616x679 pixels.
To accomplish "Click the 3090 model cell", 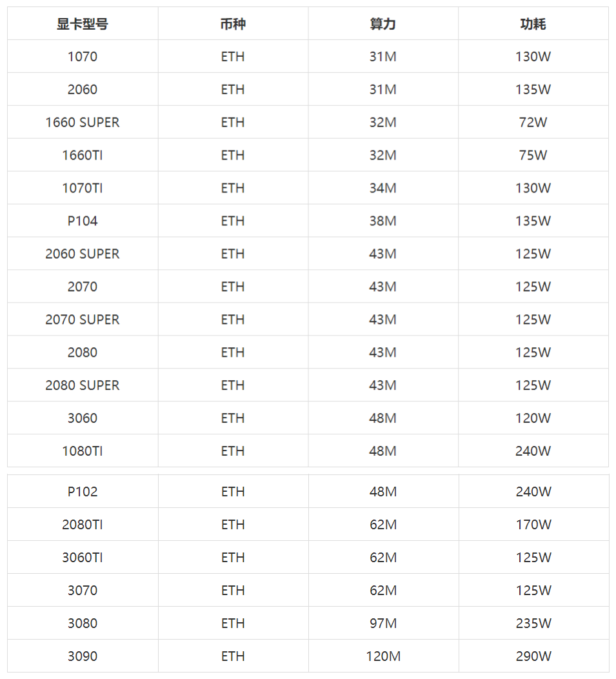I will pos(83,656).
